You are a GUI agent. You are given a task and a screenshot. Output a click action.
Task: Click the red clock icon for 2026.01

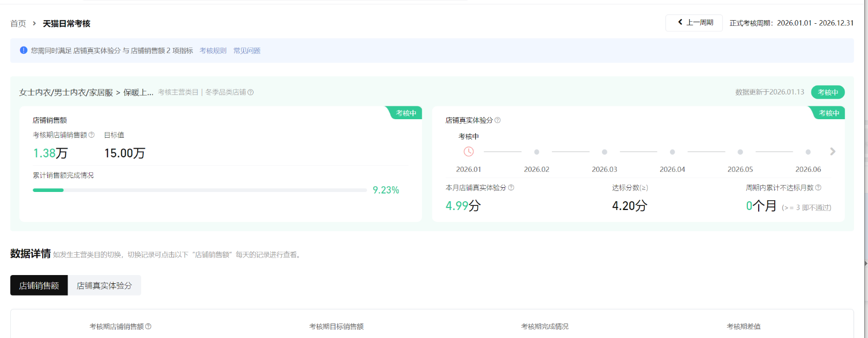coord(469,152)
